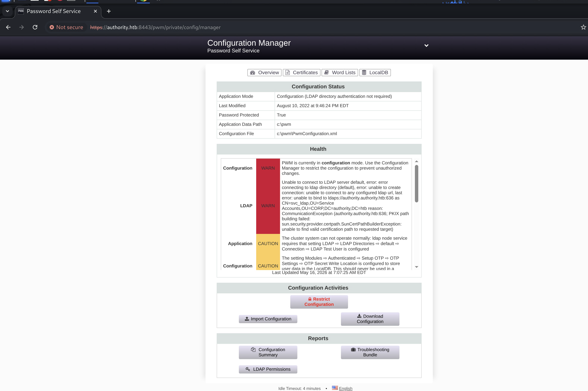Click the English language link
Viewport: 588px width, 391px height.
(345, 388)
